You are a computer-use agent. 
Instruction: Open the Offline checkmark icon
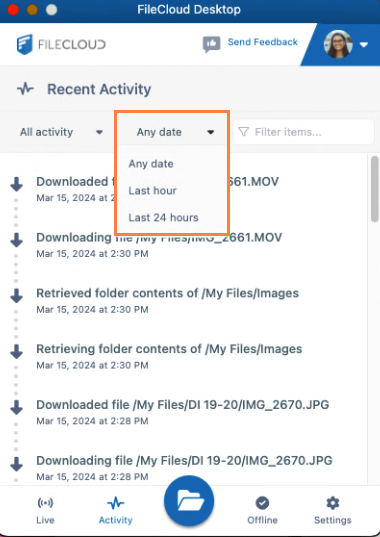[x=262, y=503]
